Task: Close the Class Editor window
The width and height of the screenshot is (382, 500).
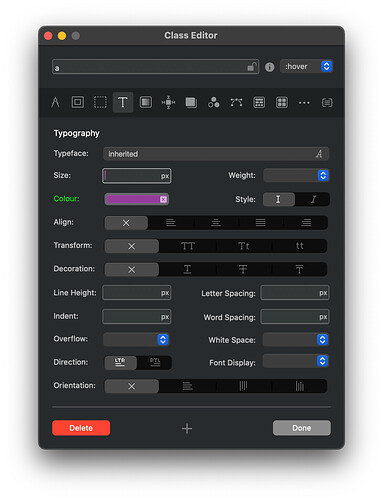Action: [48, 36]
